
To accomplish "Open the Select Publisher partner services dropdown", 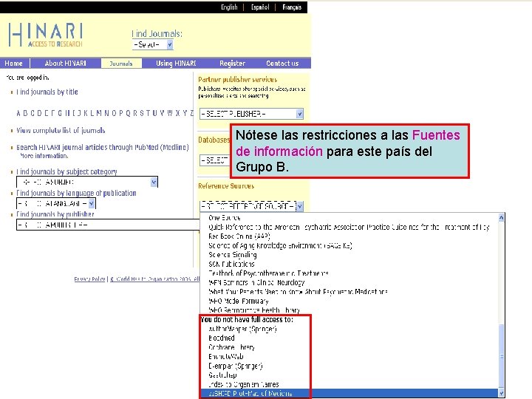I will click(x=251, y=114).
